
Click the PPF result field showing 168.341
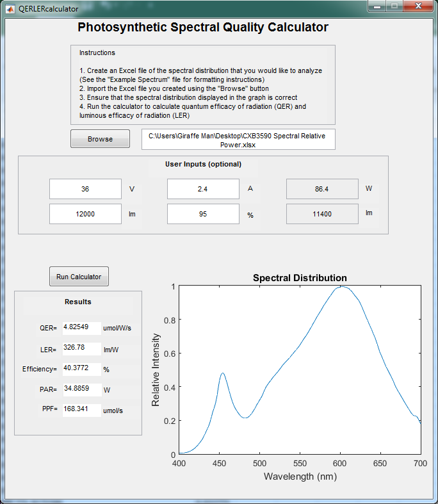(x=81, y=410)
